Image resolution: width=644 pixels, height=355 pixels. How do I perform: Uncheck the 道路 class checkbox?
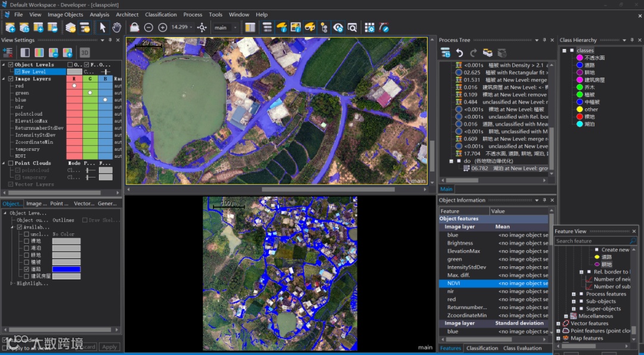(27, 269)
